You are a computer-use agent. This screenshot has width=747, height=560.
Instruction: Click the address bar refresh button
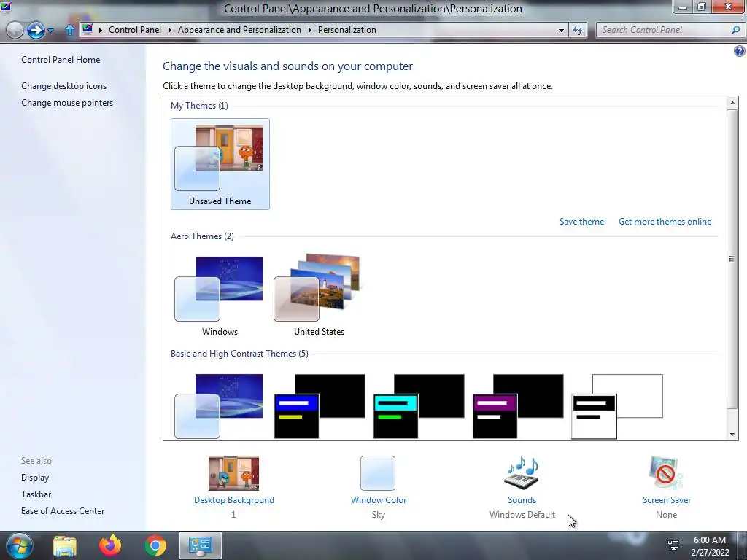[578, 30]
